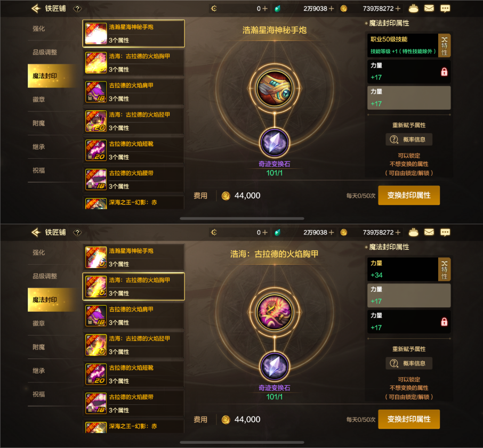Toggle the 特性 shuffle tab in top panel

click(x=444, y=45)
